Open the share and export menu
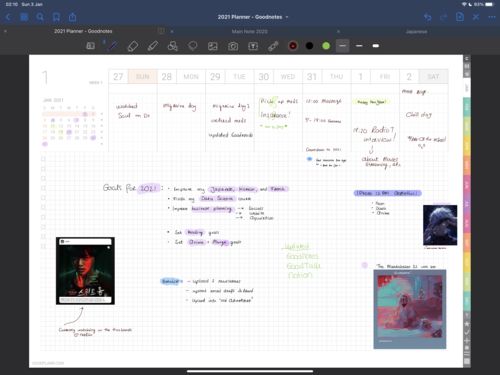The height and width of the screenshot is (375, 500). [72, 17]
